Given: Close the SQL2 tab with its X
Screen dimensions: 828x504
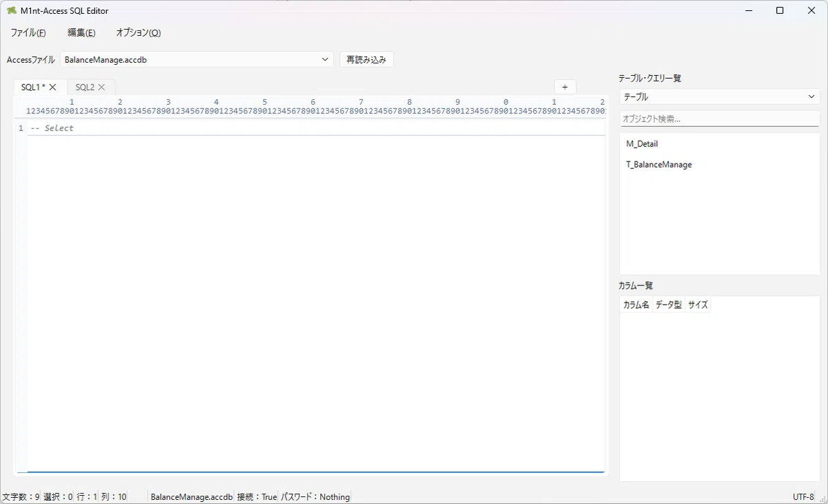Looking at the screenshot, I should [101, 87].
